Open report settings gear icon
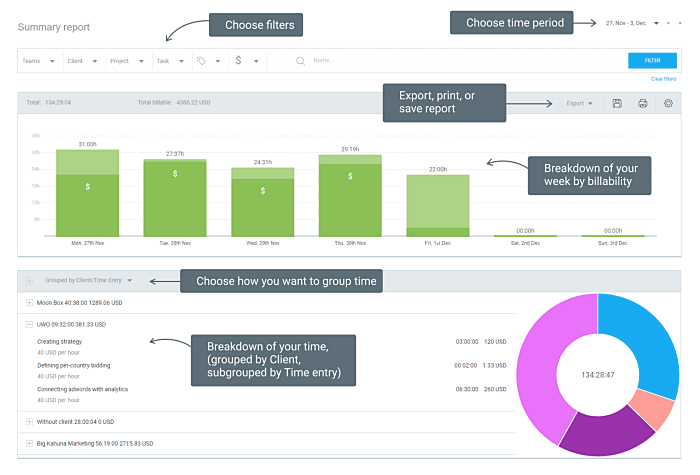The width and height of the screenshot is (700, 475). coord(668,104)
